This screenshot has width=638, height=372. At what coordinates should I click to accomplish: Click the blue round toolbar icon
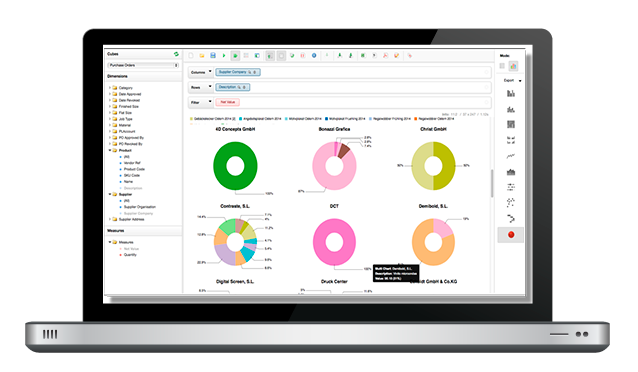[x=314, y=55]
